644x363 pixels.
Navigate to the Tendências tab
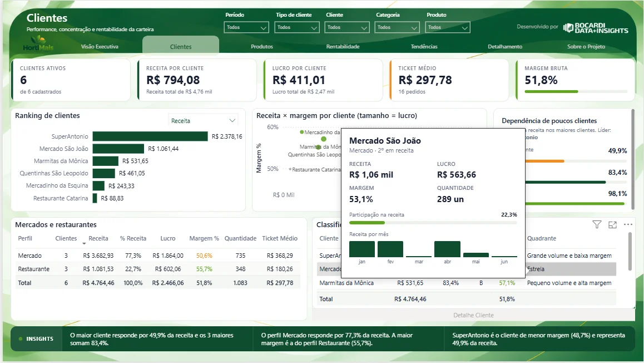click(x=424, y=46)
